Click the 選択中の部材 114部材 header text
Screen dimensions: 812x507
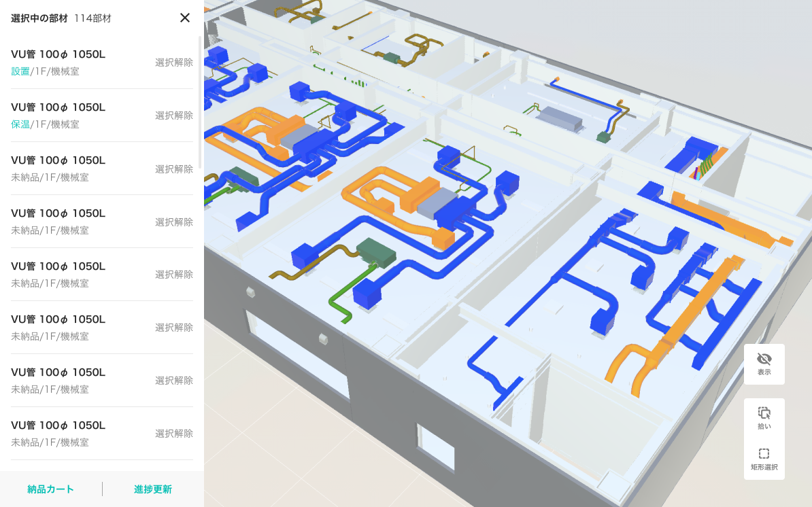(x=61, y=18)
